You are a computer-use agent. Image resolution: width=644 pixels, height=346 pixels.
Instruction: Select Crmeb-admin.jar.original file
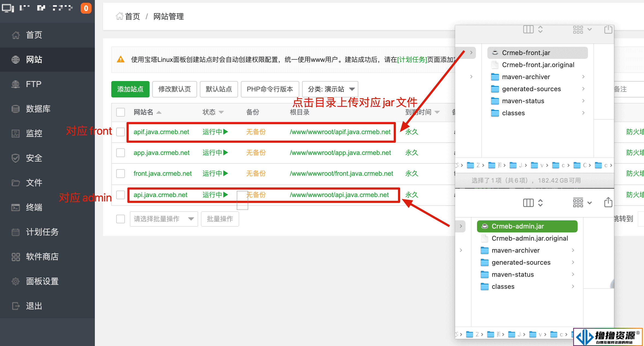[527, 238]
